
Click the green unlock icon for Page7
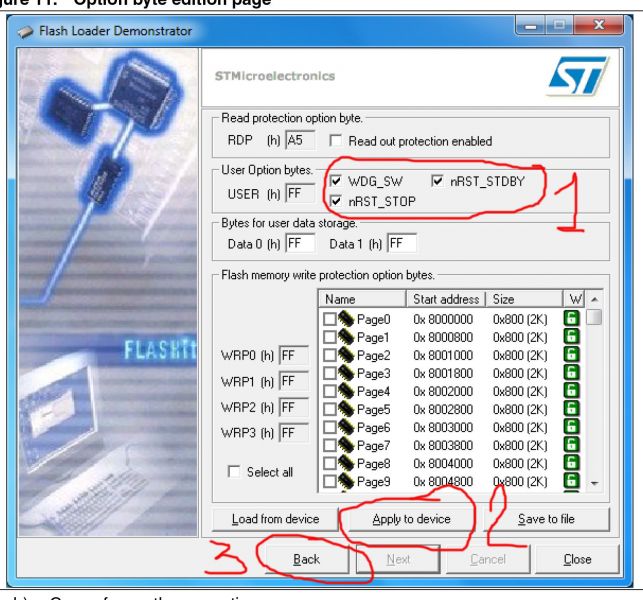tap(572, 445)
